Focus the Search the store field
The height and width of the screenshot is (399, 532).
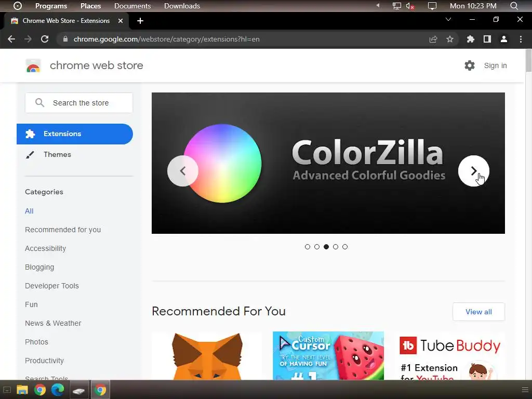click(x=79, y=103)
